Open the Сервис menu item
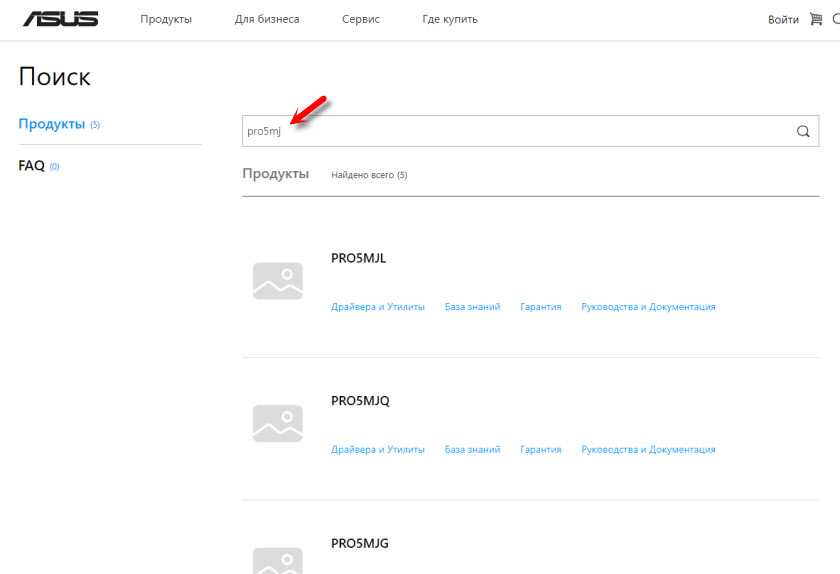The image size is (840, 574). pyautogui.click(x=361, y=19)
